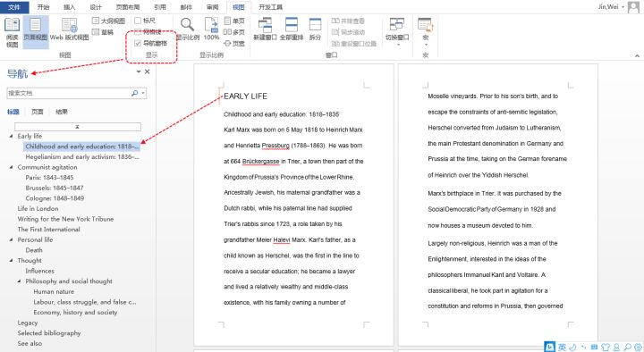Click the search magnifier in navigation pane
This screenshot has height=352, width=644.
(x=134, y=93)
